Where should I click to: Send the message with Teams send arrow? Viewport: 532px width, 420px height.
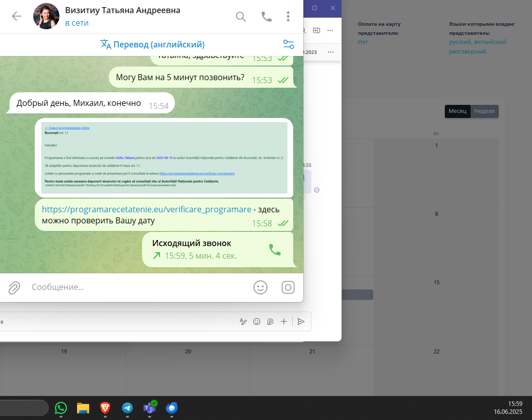coord(301,322)
